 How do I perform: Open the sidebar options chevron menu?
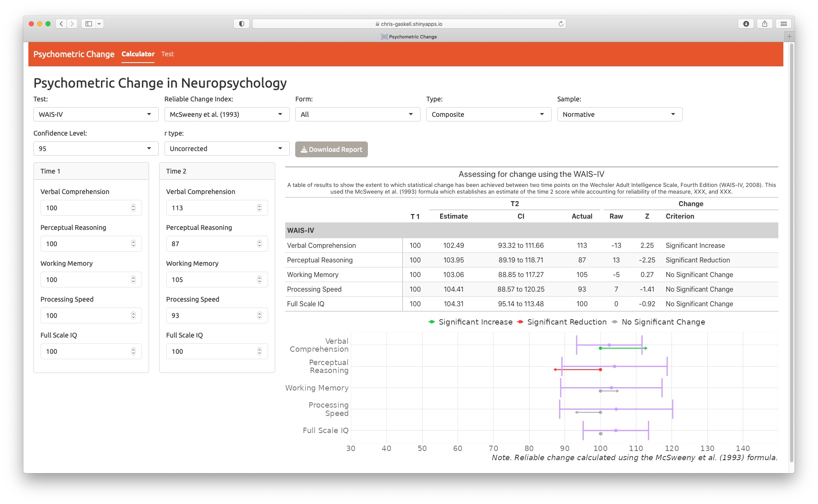(99, 24)
